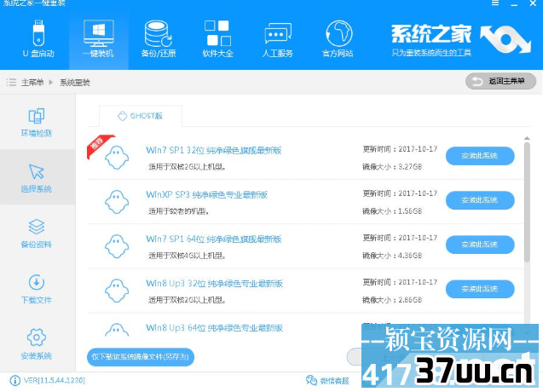This screenshot has height=392, width=543.
Task: Open the Win7 SP1 64位 纯净绿色旗舰最新版 link
Action: (x=214, y=239)
